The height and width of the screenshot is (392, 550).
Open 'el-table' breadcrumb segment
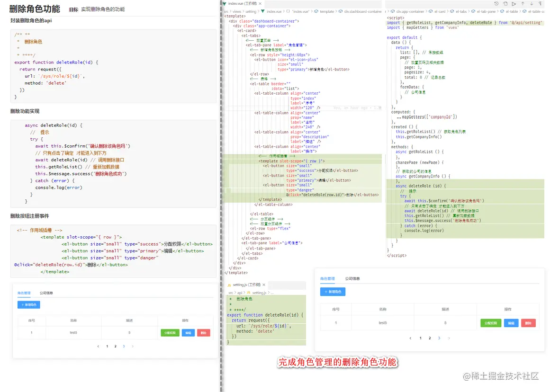point(512,11)
